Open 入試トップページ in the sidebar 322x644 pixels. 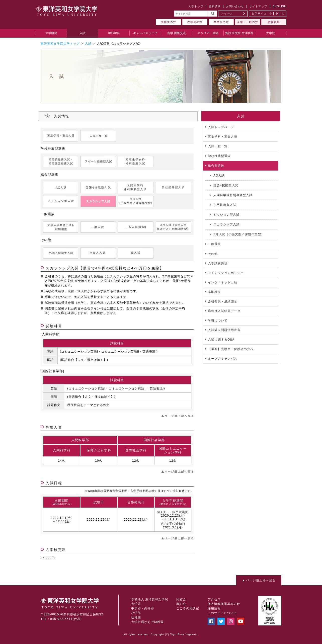click(x=240, y=127)
